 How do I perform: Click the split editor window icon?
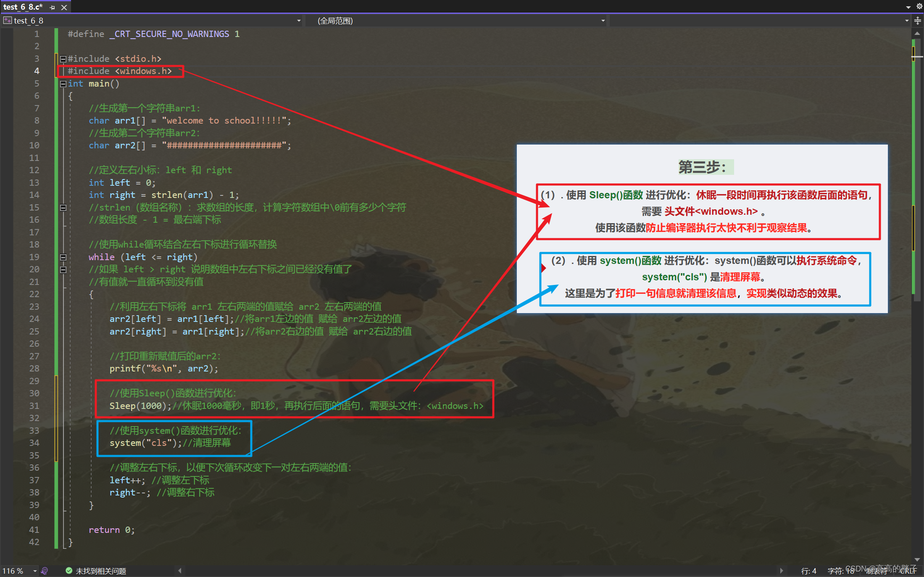[918, 21]
